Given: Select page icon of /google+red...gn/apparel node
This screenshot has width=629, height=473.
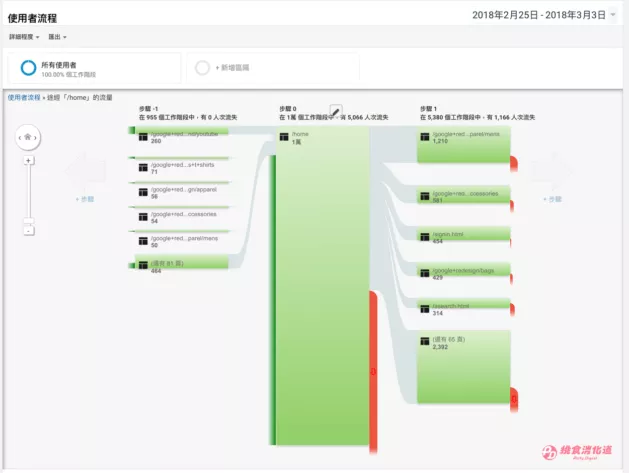Looking at the screenshot, I should click(143, 193).
